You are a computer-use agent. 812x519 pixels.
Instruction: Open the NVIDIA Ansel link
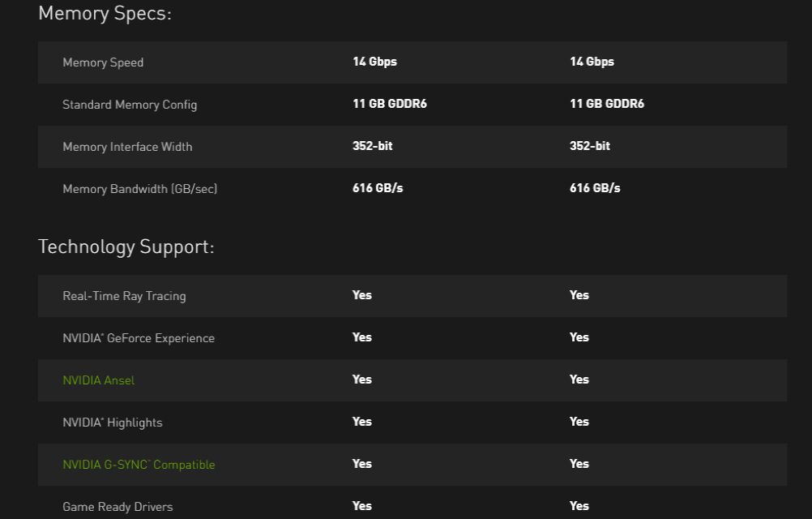pos(98,380)
